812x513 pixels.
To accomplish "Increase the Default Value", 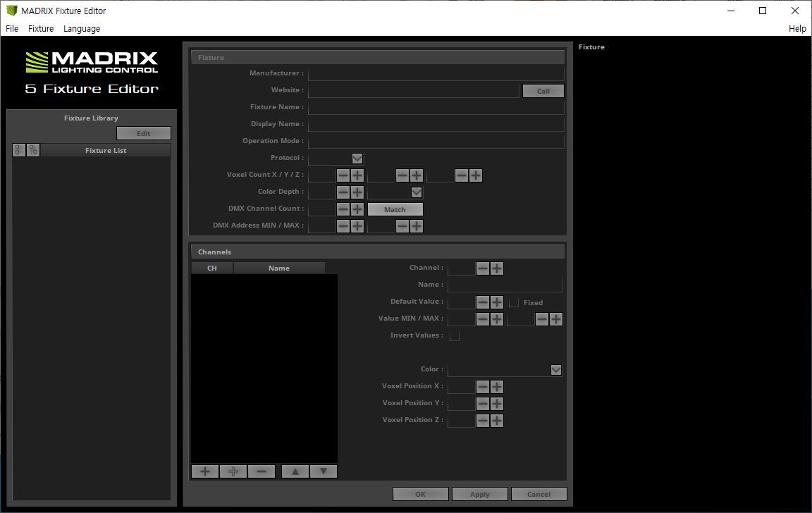I will (497, 302).
